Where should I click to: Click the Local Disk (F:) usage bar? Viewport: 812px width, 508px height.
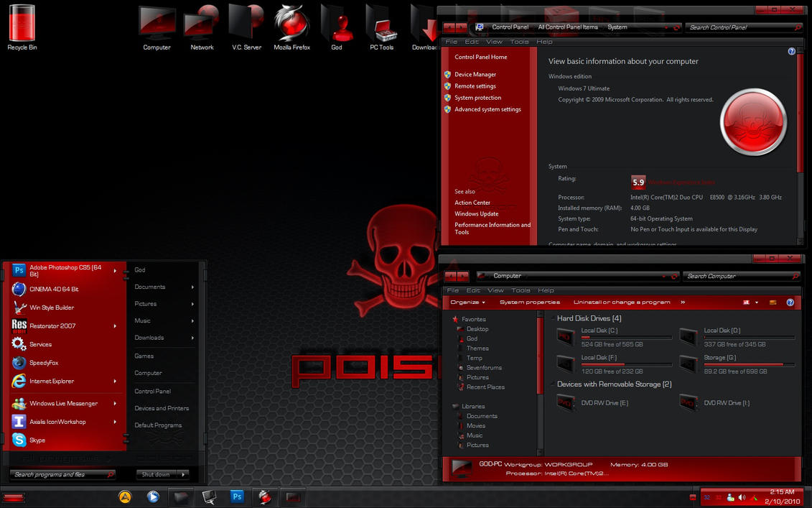[627, 364]
